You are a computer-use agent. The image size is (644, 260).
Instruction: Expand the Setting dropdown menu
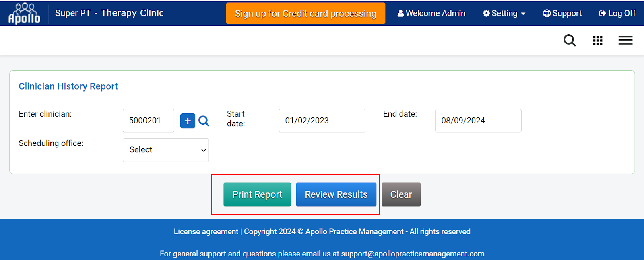(x=504, y=14)
